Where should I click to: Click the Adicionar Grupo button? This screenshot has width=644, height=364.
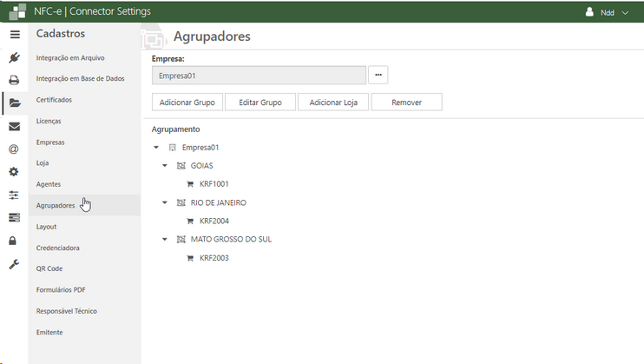pyautogui.click(x=187, y=102)
